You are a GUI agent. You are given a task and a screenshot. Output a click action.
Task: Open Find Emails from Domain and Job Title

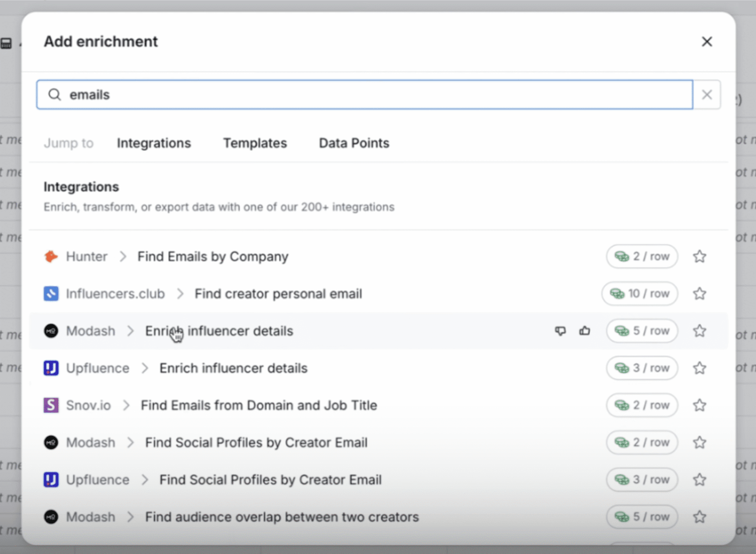[x=259, y=405]
